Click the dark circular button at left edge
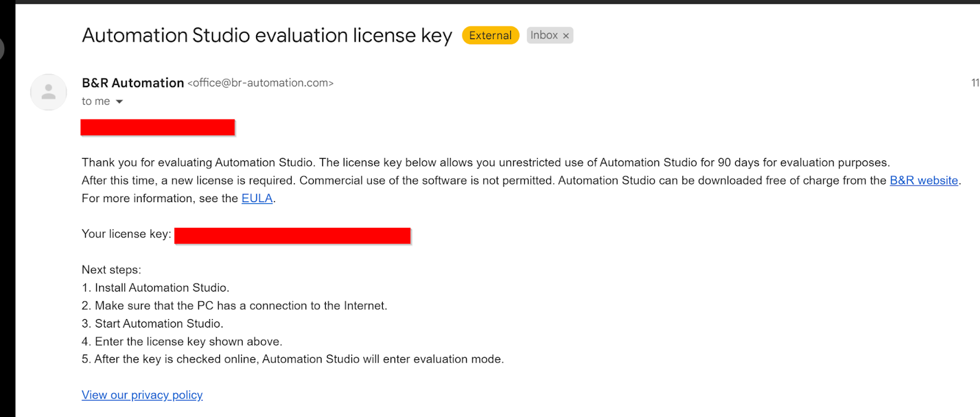The image size is (980, 417). tap(2, 49)
